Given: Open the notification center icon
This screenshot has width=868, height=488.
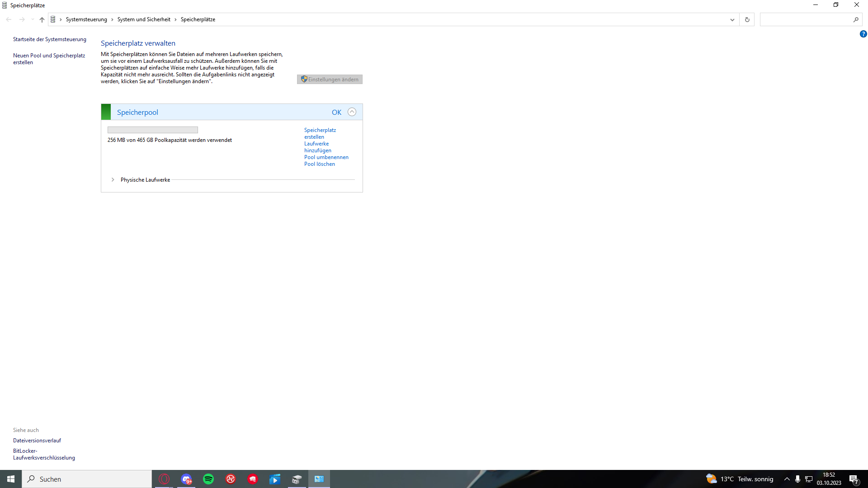Looking at the screenshot, I should 854,479.
